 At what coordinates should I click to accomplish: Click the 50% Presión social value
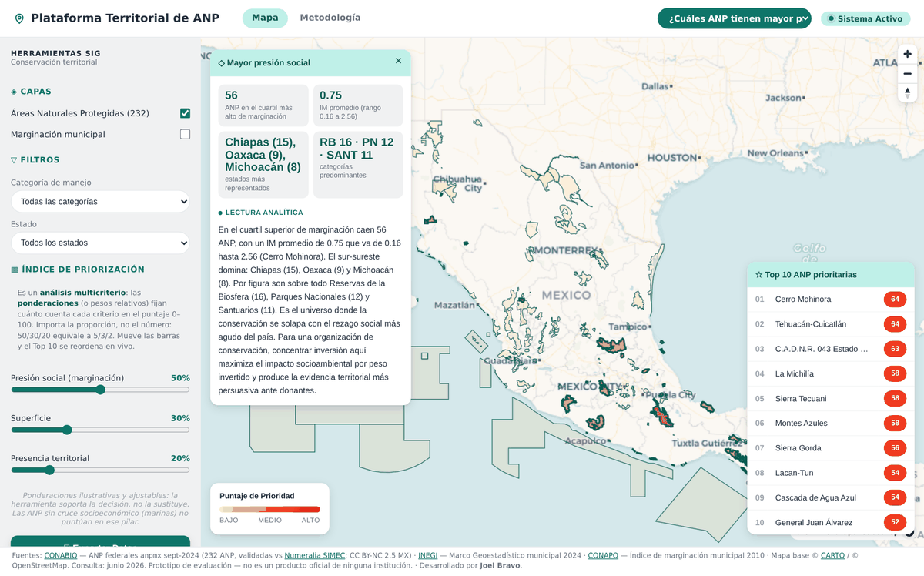point(180,378)
